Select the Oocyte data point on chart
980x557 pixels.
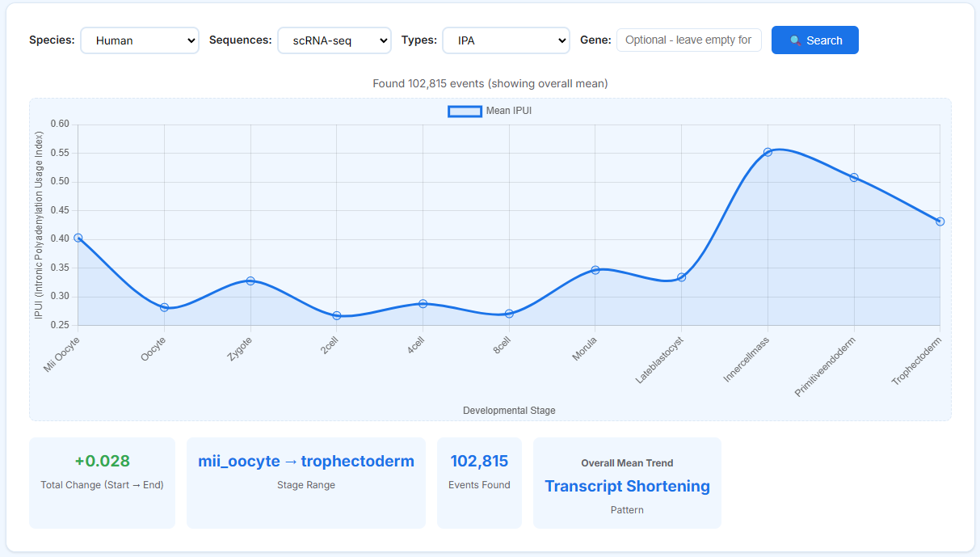click(164, 307)
